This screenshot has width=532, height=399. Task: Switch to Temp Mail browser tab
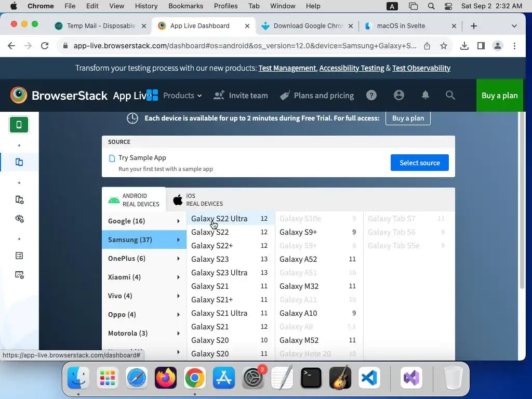click(x=101, y=26)
